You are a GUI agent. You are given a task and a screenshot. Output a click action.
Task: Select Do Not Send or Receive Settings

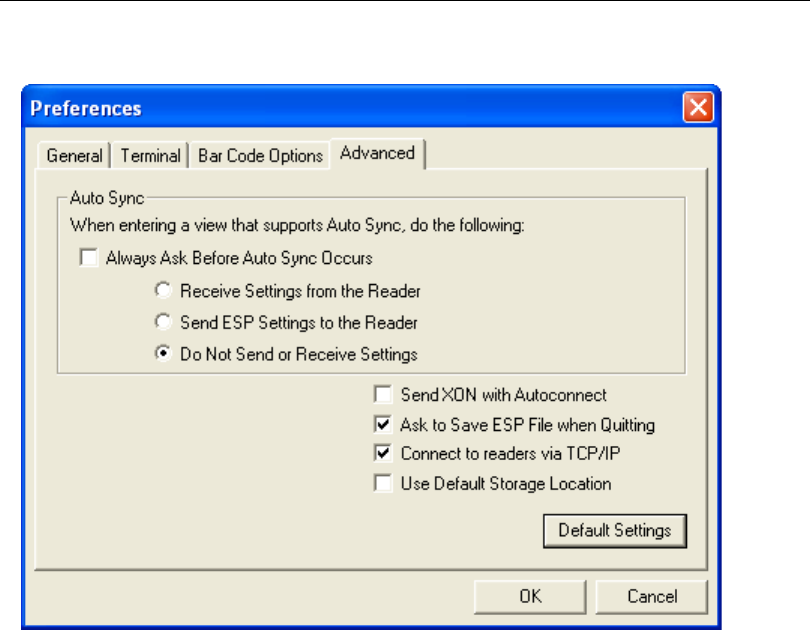(162, 354)
